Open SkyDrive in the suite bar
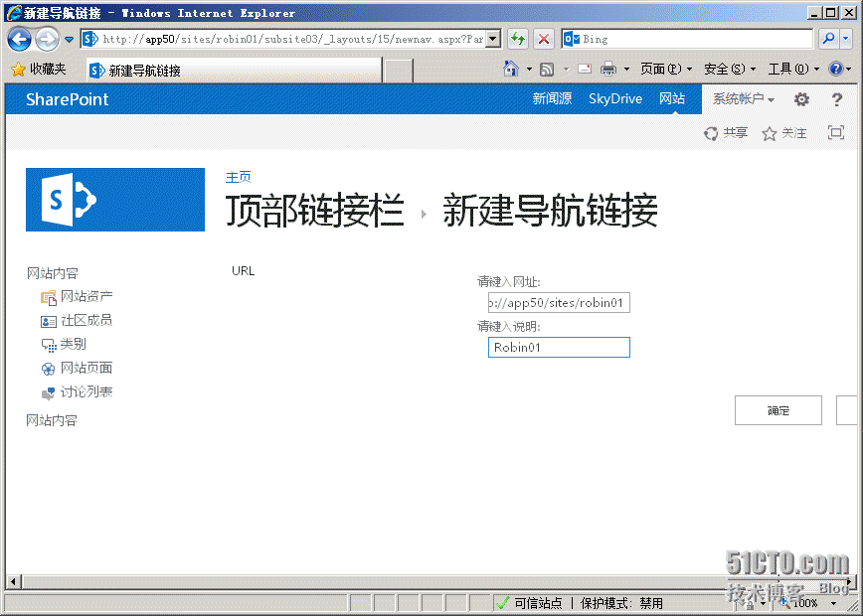863x616 pixels. click(x=615, y=99)
